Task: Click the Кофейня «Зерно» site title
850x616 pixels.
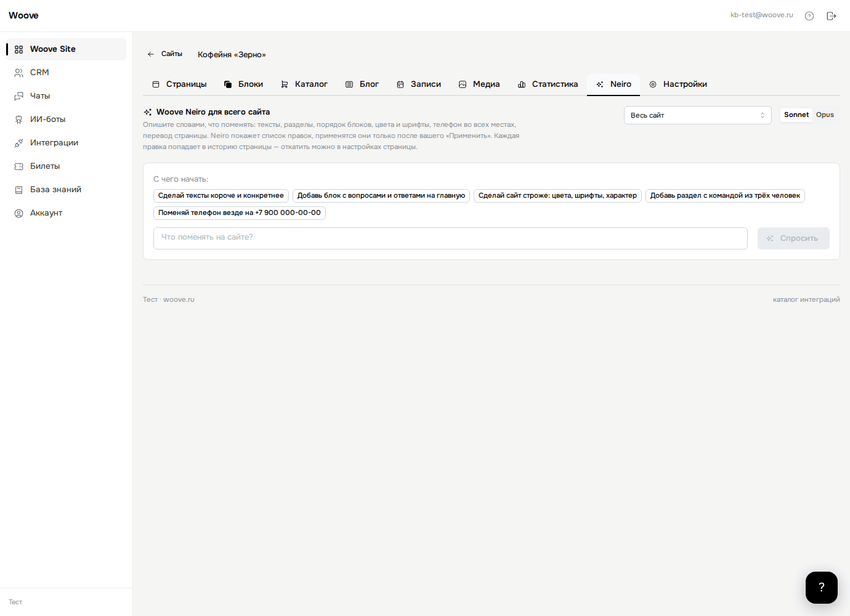Action: point(232,55)
